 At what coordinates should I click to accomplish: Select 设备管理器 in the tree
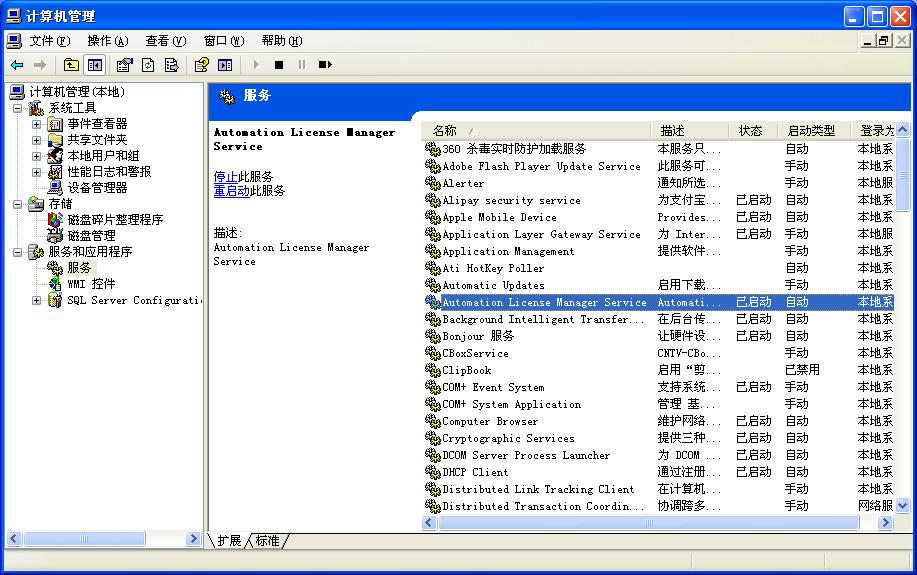point(97,188)
